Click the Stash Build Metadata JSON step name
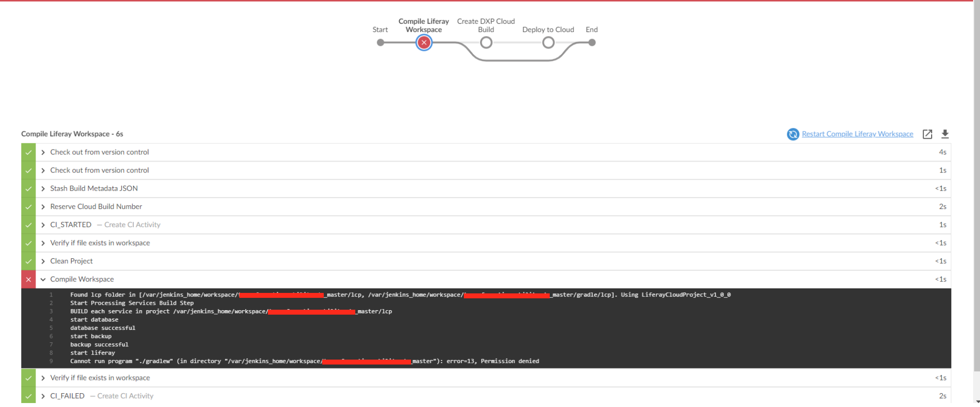This screenshot has width=980, height=407. click(x=94, y=189)
